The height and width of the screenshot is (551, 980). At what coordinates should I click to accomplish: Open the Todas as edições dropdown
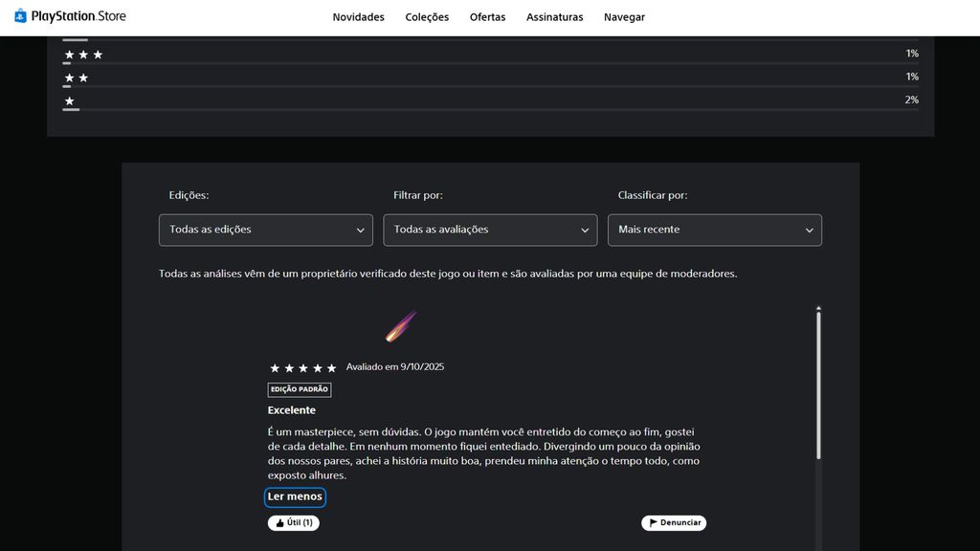pos(265,230)
